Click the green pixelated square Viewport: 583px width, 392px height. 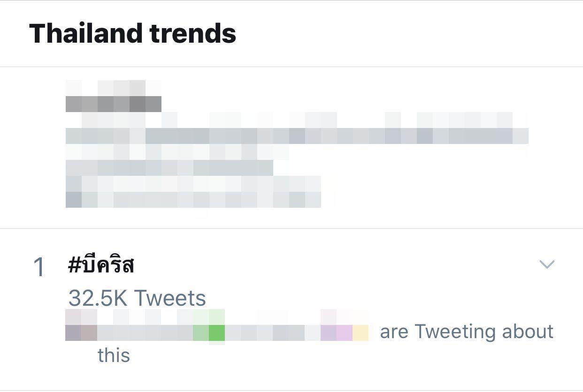[x=217, y=332]
